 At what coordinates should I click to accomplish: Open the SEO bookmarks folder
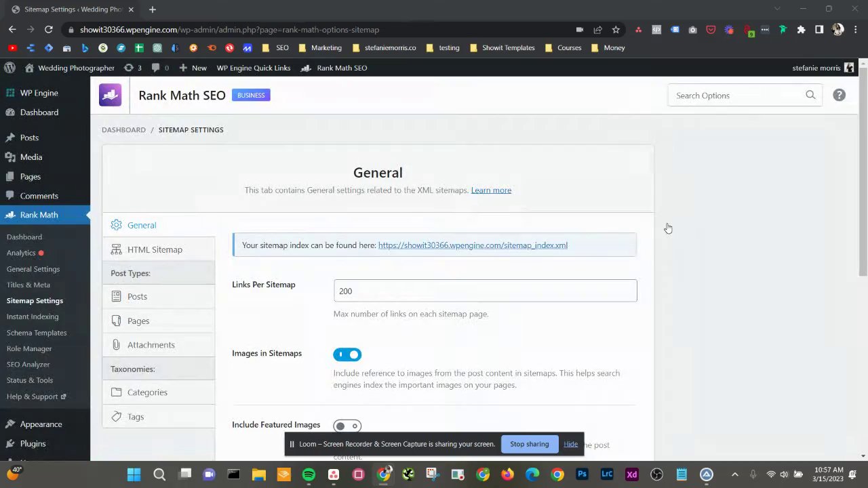(x=275, y=47)
